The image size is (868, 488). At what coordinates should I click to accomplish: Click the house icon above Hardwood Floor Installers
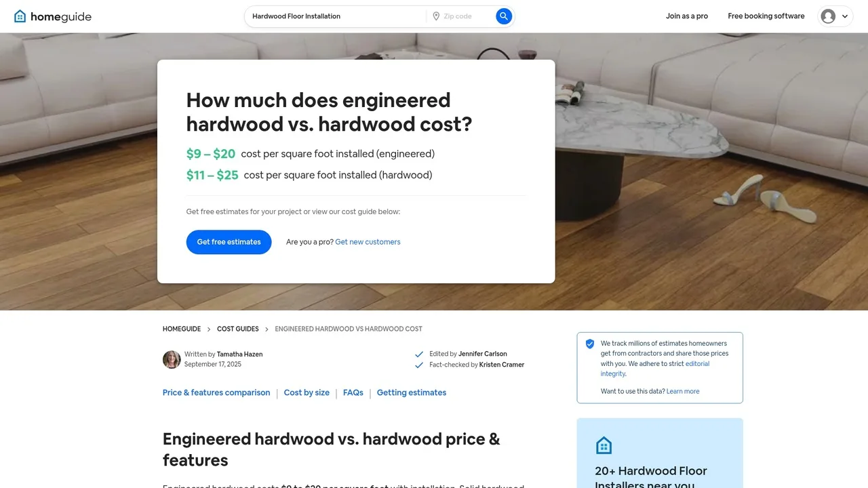[604, 445]
